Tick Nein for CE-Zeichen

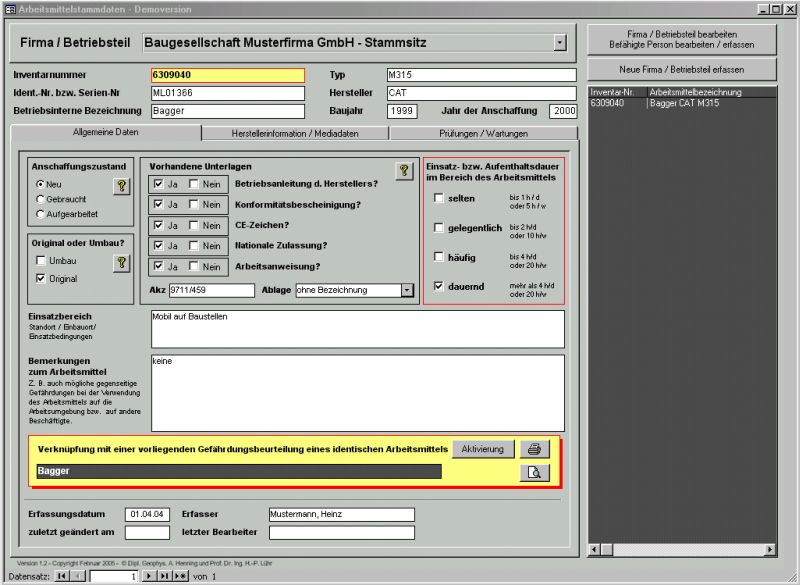[x=195, y=225]
